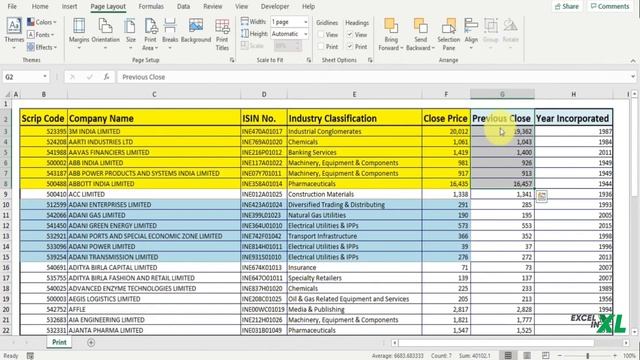Open the page Breaks menu
This screenshot has height=360, width=640.
coord(170,34)
